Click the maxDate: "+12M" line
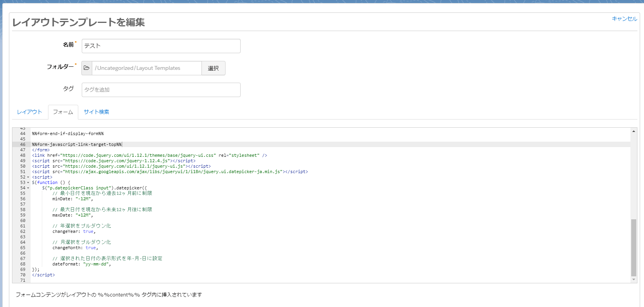644x307 pixels. coord(73,215)
